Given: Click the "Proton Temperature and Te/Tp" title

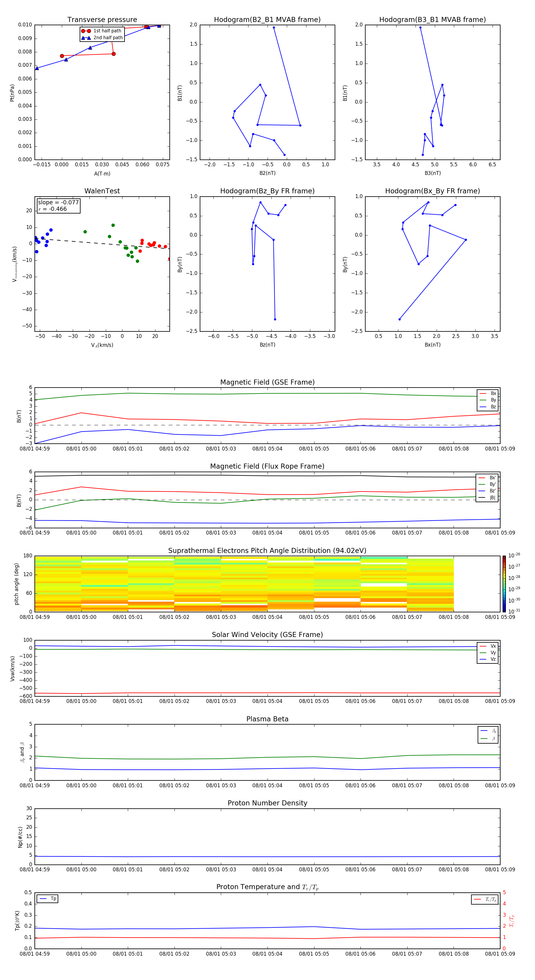Looking at the screenshot, I should [267, 888].
